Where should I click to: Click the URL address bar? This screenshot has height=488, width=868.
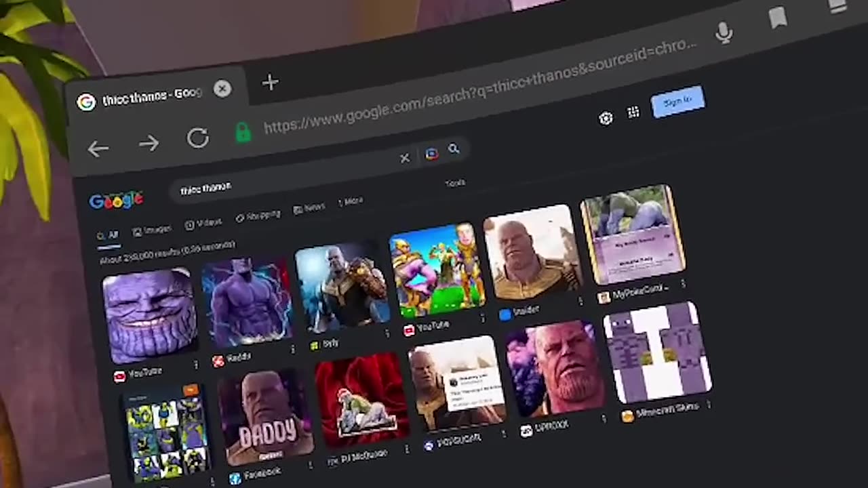tap(479, 85)
